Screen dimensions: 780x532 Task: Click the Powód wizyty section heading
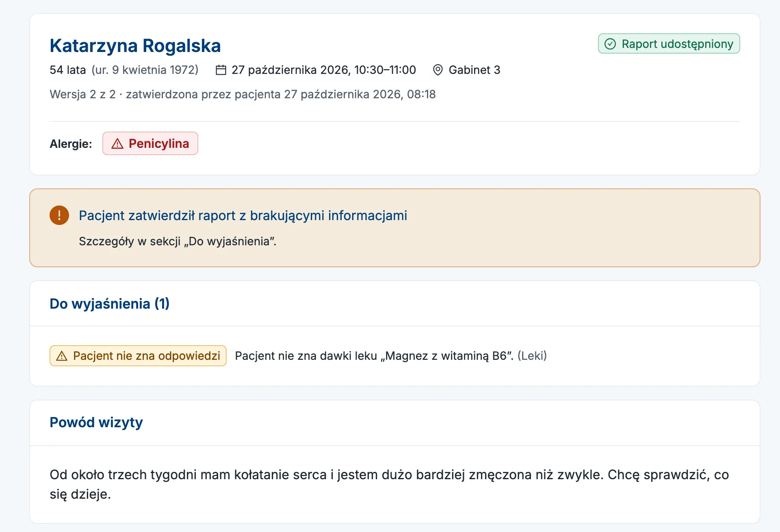pos(96,422)
